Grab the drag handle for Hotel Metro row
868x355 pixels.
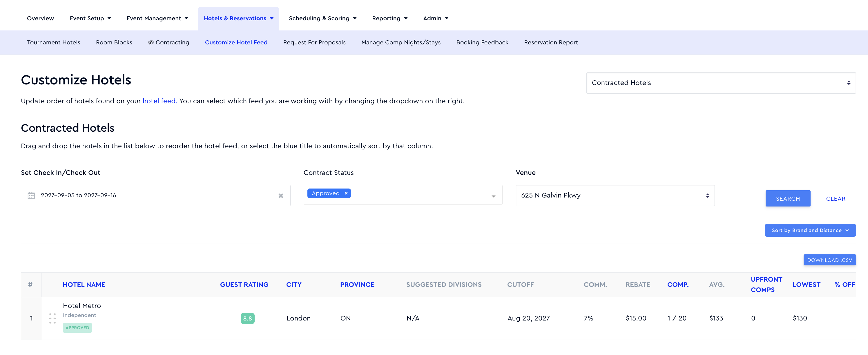52,318
